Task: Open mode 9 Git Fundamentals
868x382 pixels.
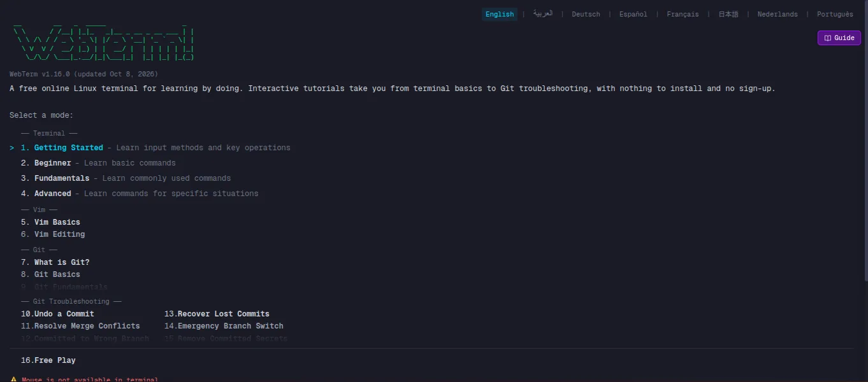Action: [64, 287]
